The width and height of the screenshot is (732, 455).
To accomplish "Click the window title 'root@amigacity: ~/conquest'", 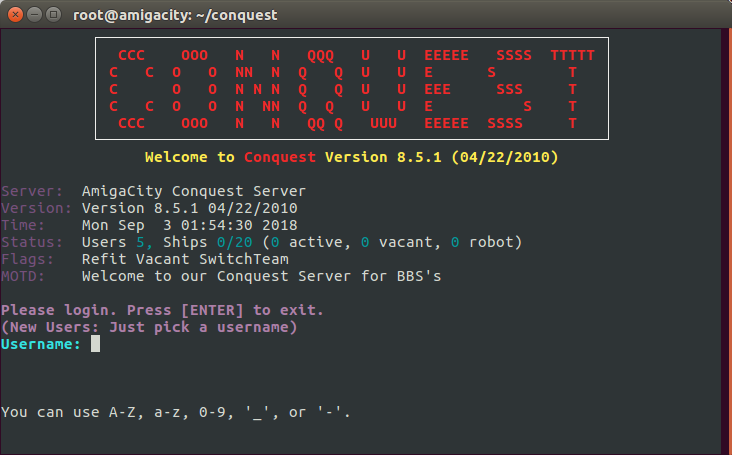I will 175,15.
